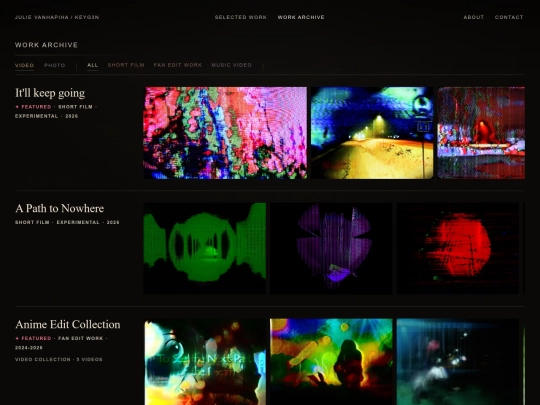The image size is (540, 405).
Task: Select the All filter
Action: [93, 65]
